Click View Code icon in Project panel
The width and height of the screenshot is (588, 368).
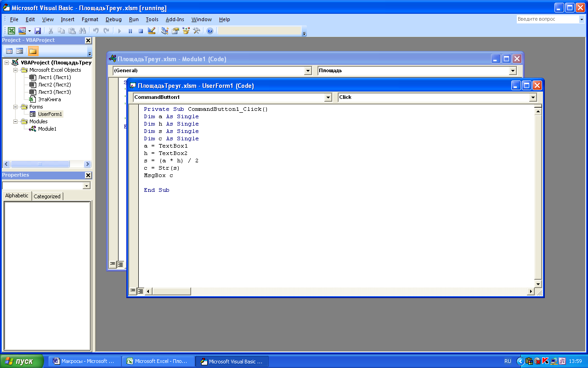pos(9,51)
